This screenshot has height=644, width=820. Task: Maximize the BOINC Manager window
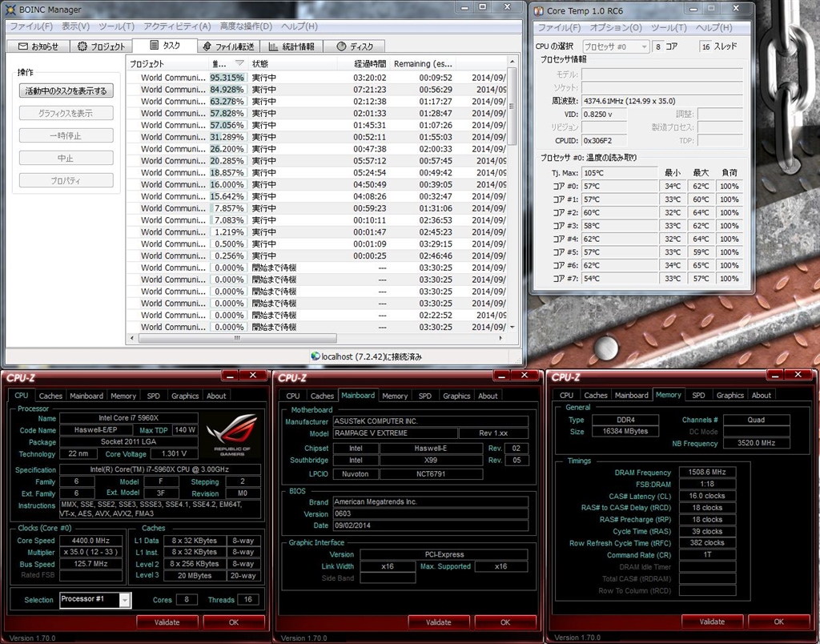click(x=483, y=6)
